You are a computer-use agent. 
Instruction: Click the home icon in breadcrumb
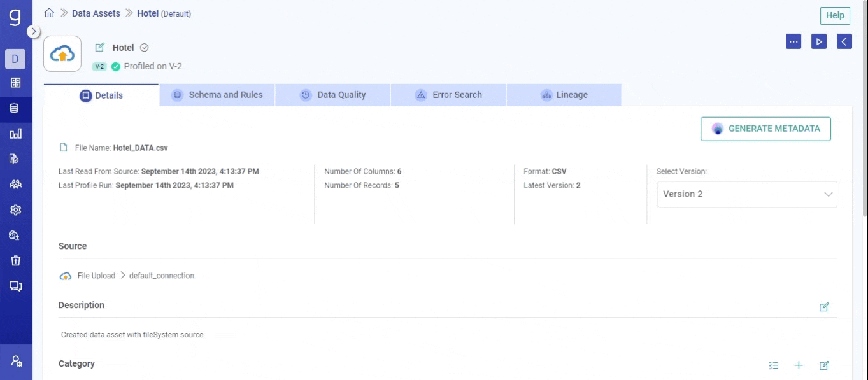49,13
